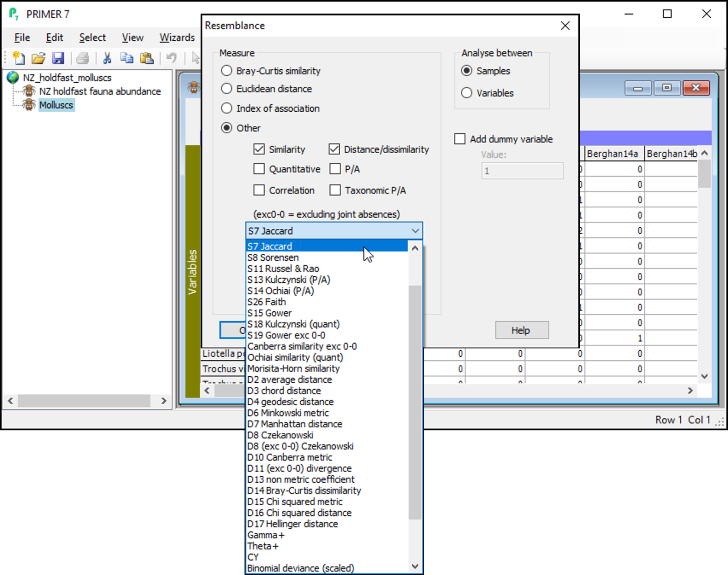Click the Molluscs datasheet icon in tree
The image size is (728, 575).
coord(29,105)
